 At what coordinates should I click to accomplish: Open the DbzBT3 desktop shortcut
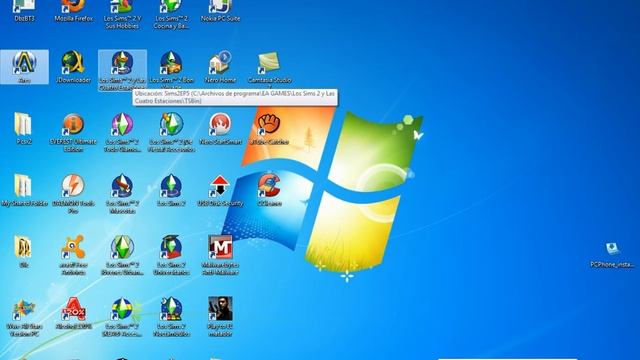point(24,10)
